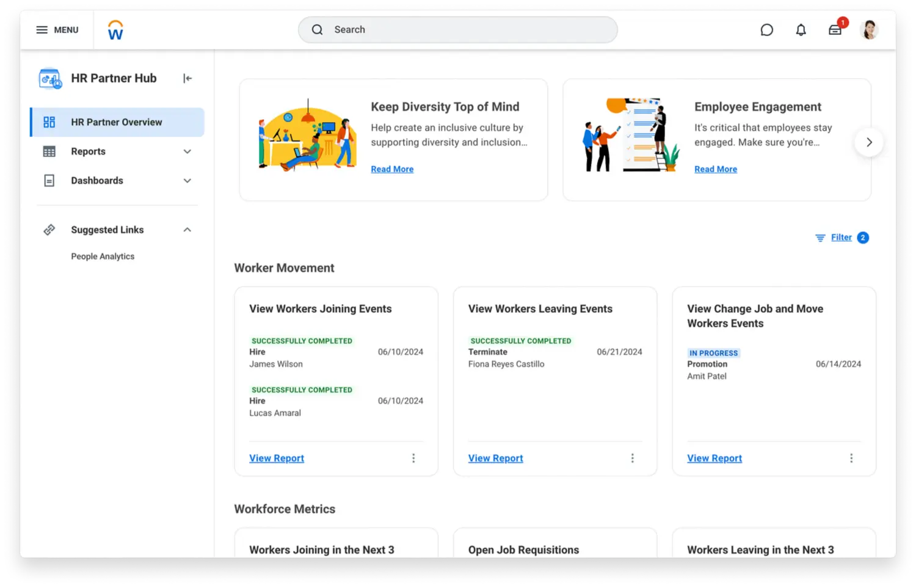Open the Filter options showing two active filters
Image resolution: width=916 pixels, height=588 pixels.
[841, 237]
